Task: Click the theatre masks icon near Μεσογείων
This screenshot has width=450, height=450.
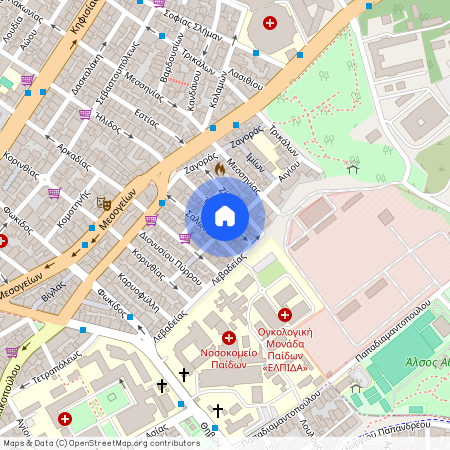Action: tap(104, 203)
